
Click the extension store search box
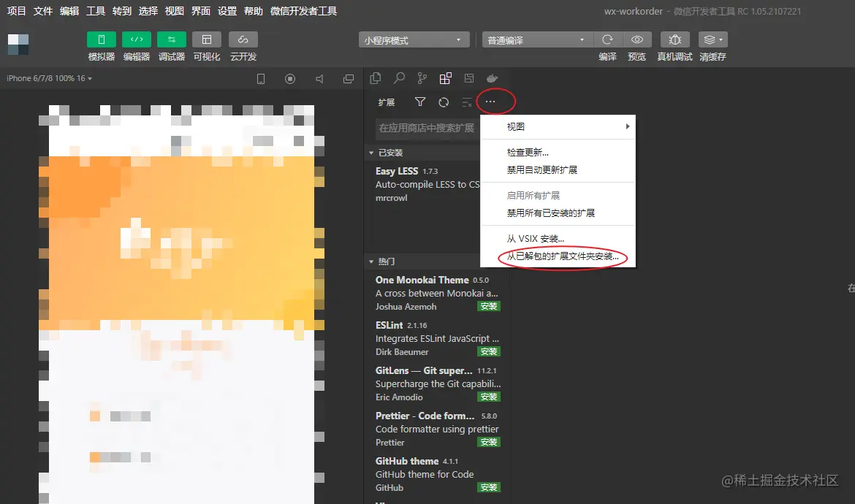coord(427,128)
